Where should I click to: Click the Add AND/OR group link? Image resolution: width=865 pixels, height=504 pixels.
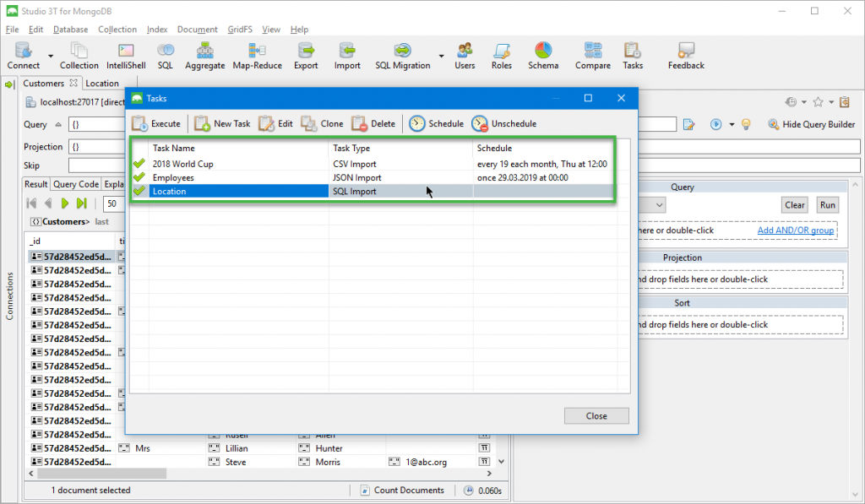(x=796, y=230)
